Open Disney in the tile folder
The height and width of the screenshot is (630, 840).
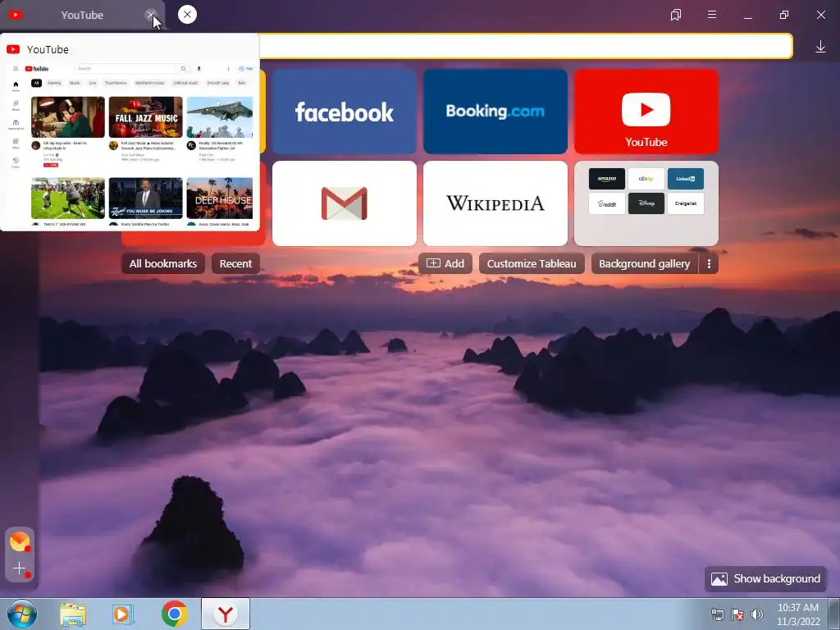(x=646, y=203)
